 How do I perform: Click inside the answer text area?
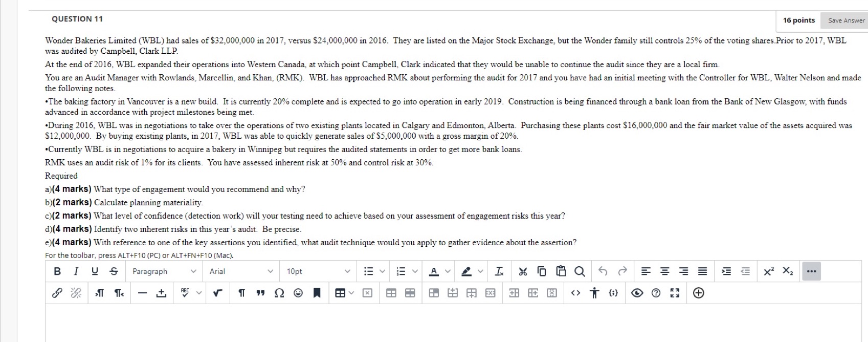453,323
